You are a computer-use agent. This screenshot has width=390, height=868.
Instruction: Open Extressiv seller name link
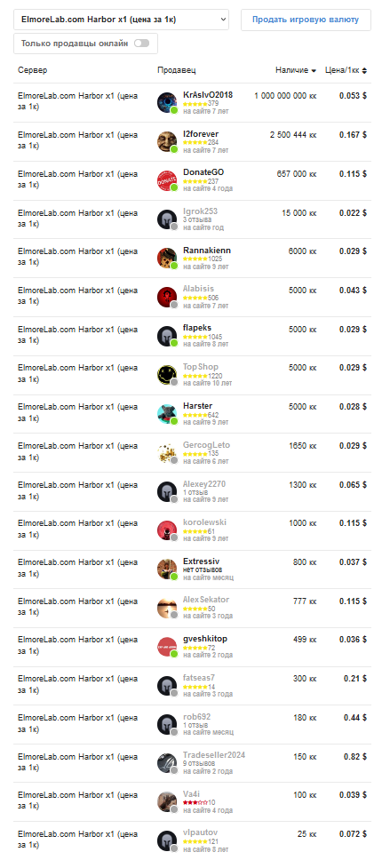coord(202,561)
